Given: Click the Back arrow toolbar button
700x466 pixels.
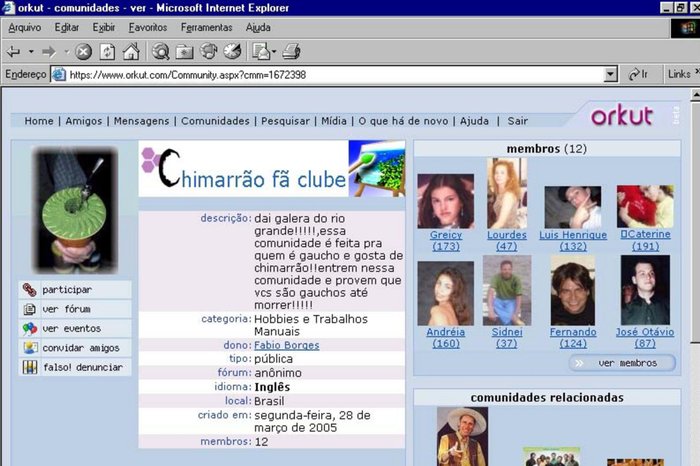Looking at the screenshot, I should pos(13,52).
